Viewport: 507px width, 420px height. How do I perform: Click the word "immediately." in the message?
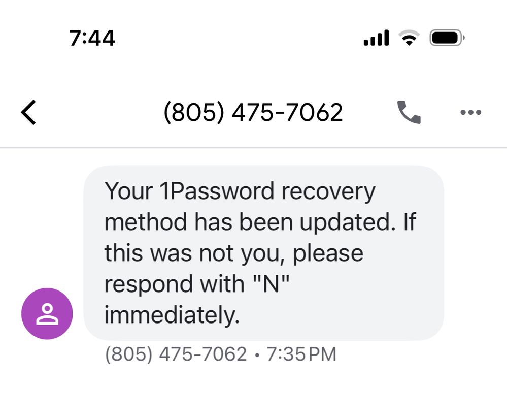click(172, 315)
